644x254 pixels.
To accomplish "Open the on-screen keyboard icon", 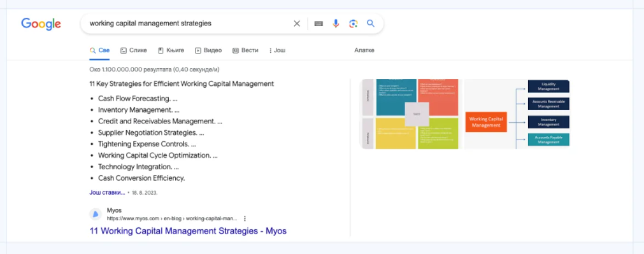I will (318, 24).
